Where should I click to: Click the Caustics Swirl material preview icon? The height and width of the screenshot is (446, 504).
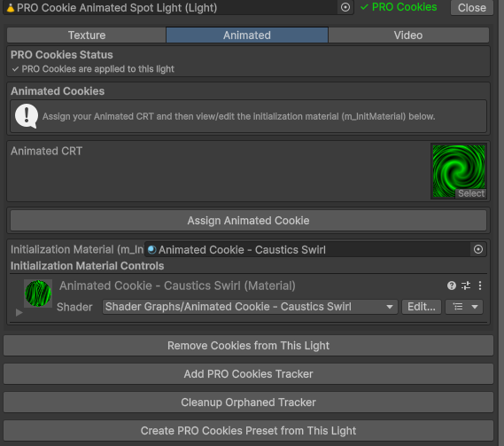pos(38,293)
